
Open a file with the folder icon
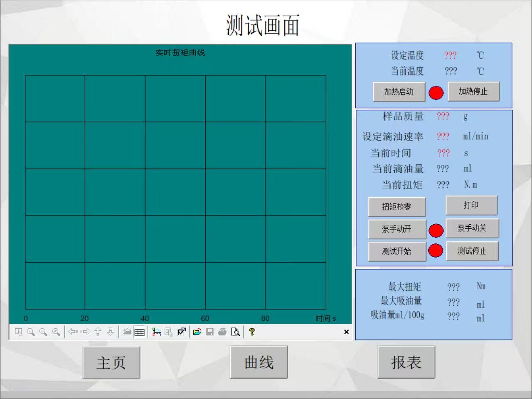[x=197, y=332]
